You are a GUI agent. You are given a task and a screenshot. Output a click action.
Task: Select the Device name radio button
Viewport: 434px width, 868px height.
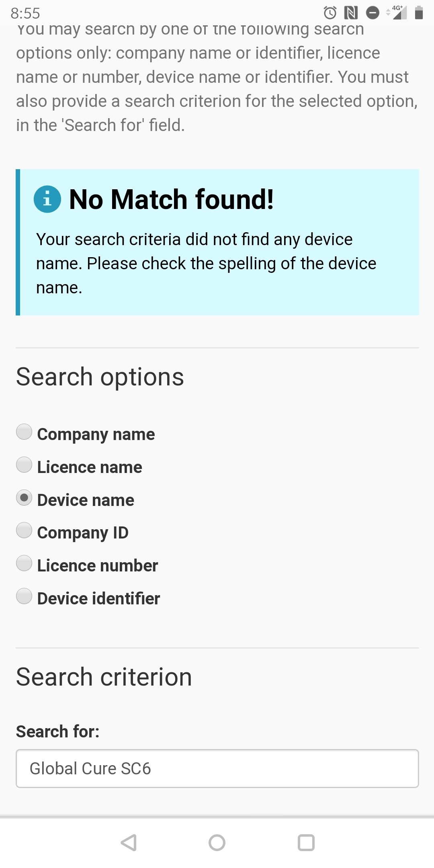tap(24, 498)
